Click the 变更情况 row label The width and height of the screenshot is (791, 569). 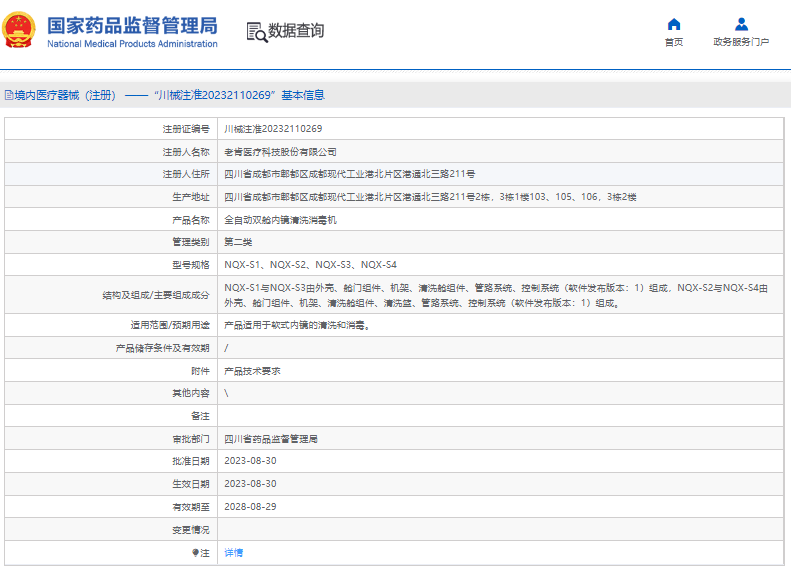(191, 530)
